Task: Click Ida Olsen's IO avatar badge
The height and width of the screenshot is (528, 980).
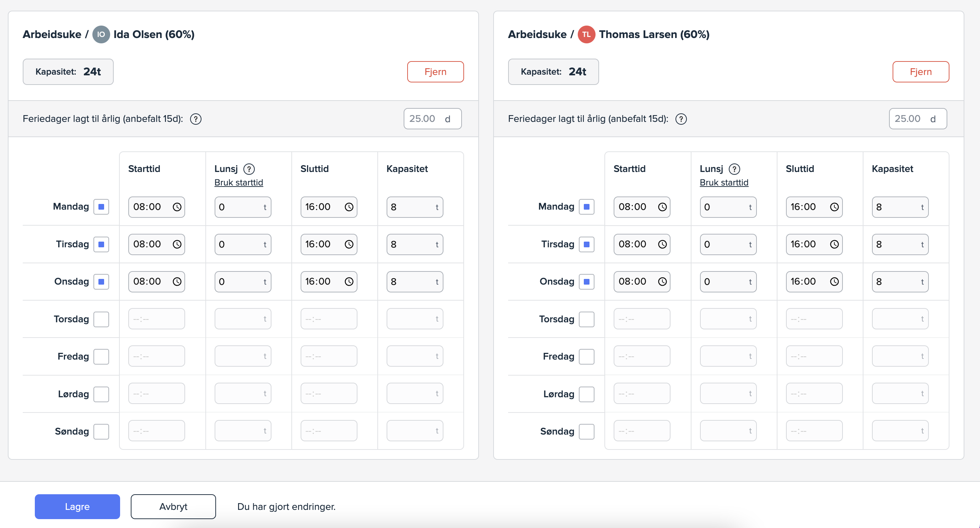Action: (101, 34)
